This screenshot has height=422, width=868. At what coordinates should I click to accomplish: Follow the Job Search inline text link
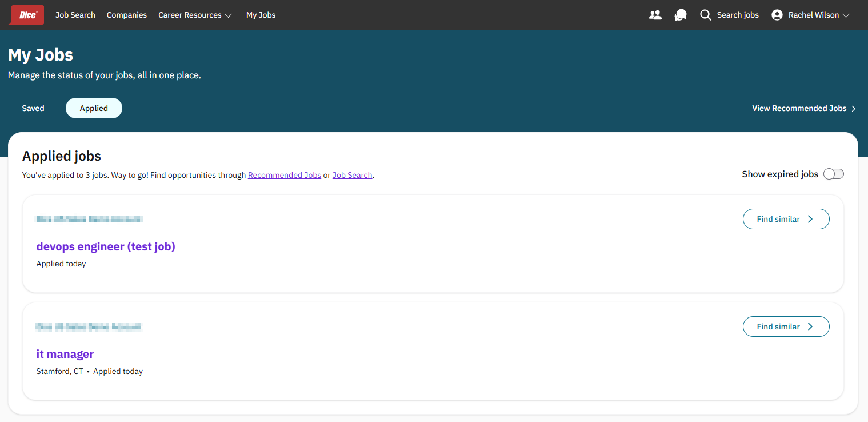pos(352,176)
